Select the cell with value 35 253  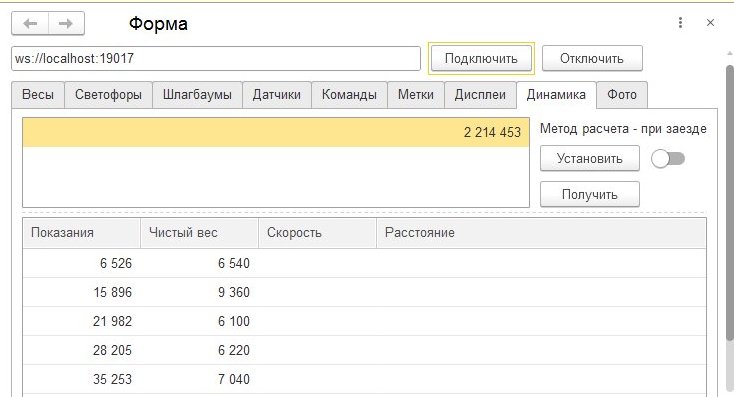(x=81, y=379)
